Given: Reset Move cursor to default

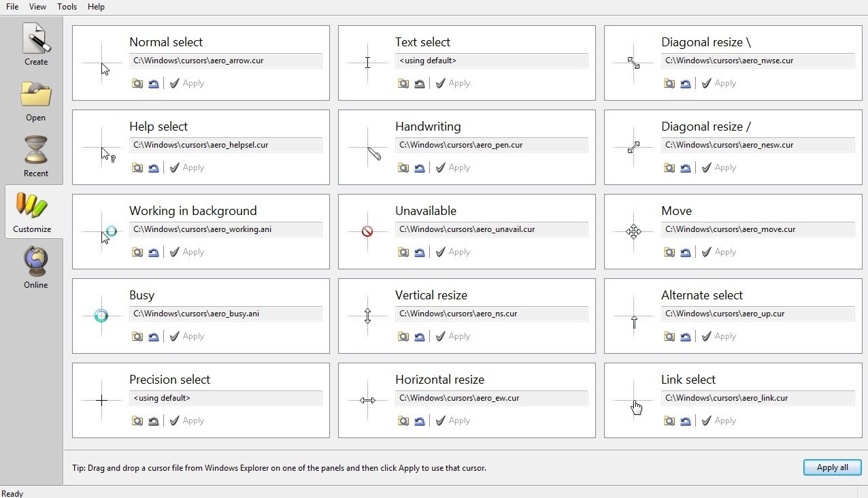Looking at the screenshot, I should (x=686, y=252).
